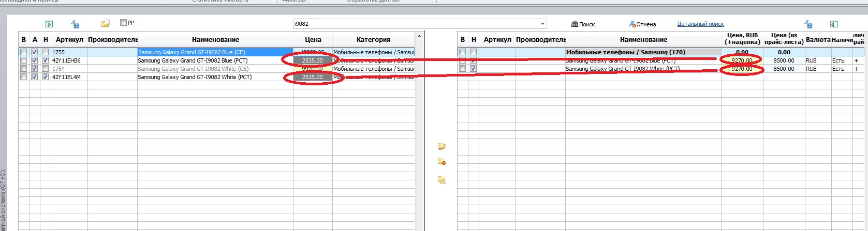868x231 pixels.
Task: Click the Валюта column header
Action: click(818, 40)
